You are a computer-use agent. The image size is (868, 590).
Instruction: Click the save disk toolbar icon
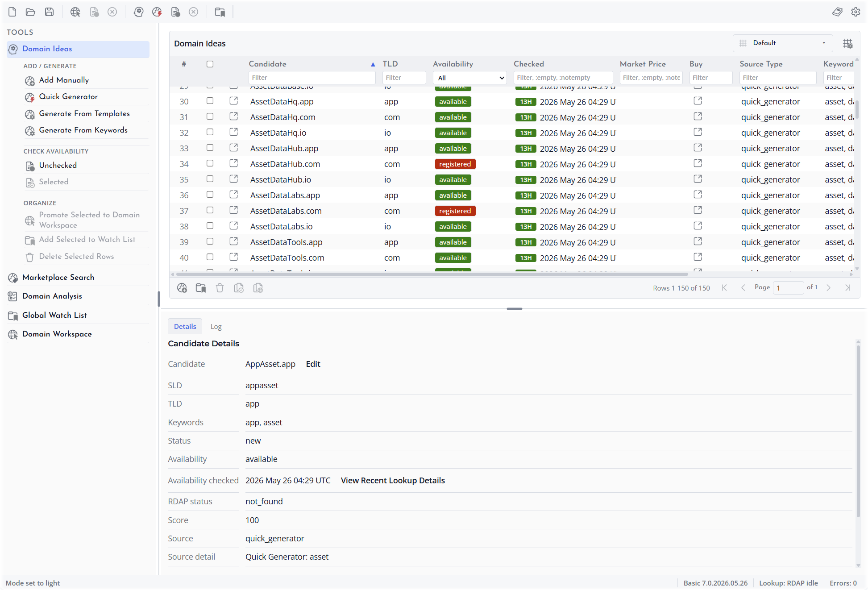click(49, 12)
